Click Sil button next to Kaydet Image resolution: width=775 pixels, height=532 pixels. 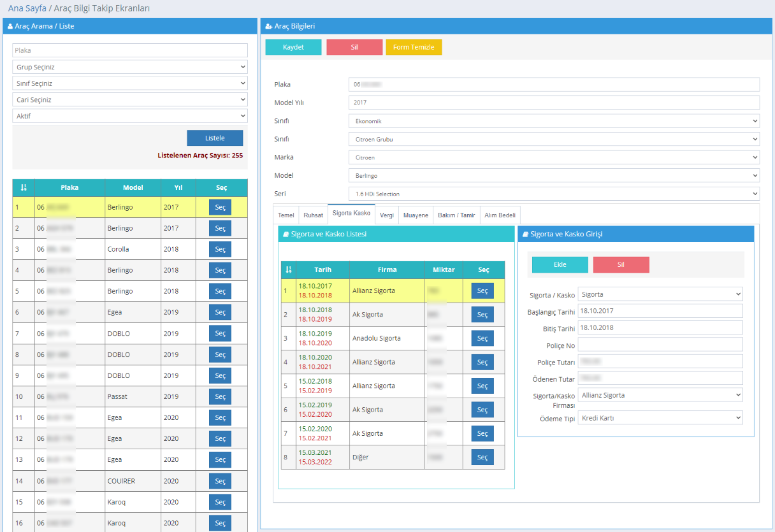point(354,47)
